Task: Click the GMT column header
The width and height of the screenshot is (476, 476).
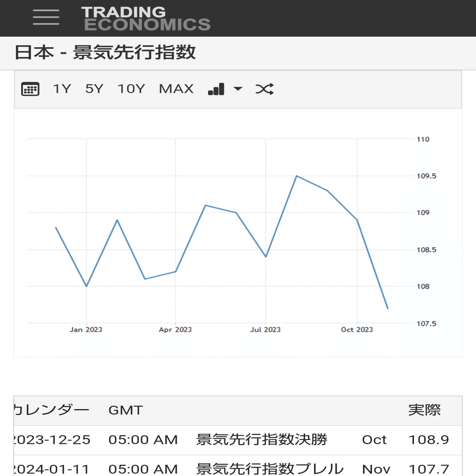Action: (125, 410)
